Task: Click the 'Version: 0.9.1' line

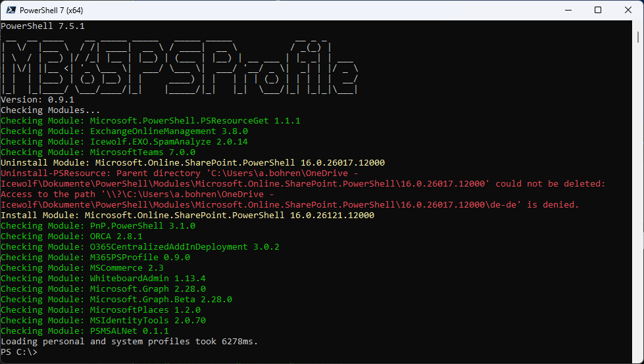Action: click(37, 100)
